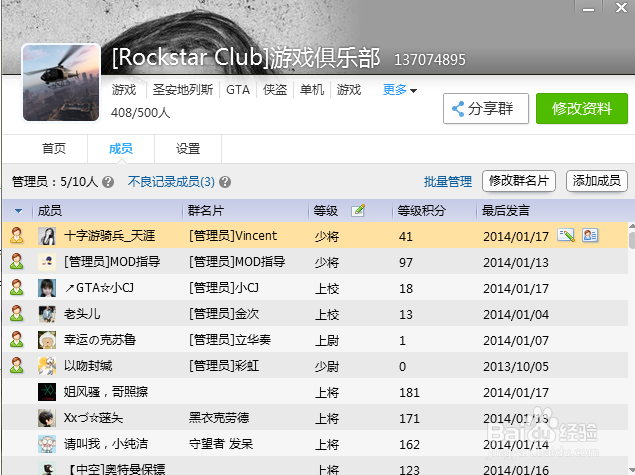The width and height of the screenshot is (635, 475).
Task: Click the 单机 tag
Action: [312, 89]
